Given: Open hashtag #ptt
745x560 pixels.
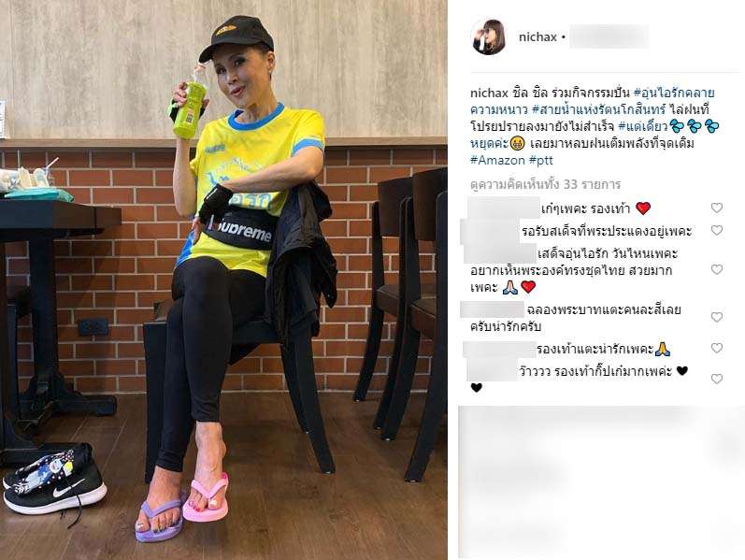Looking at the screenshot, I should 540,160.
